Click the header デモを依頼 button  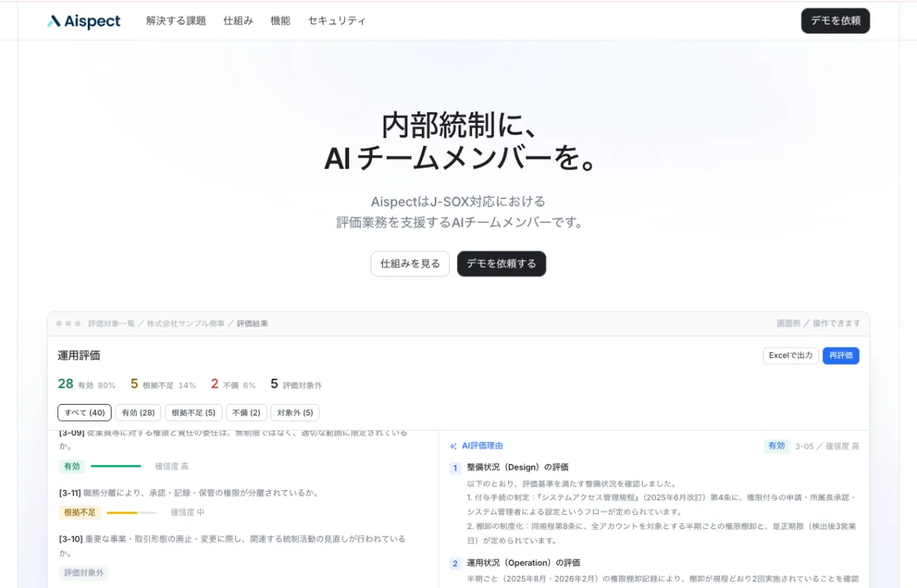[x=835, y=21]
